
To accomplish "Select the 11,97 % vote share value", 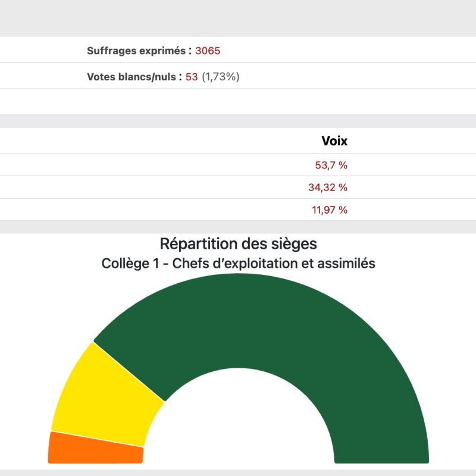I will (x=328, y=209).
